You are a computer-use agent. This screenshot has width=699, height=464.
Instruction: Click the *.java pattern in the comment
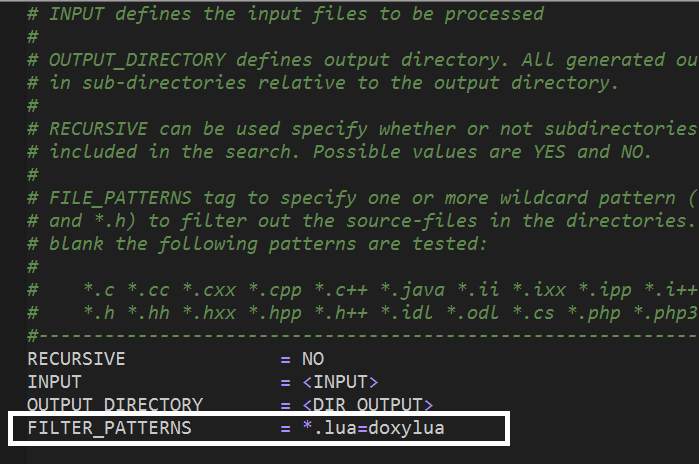[x=413, y=290]
